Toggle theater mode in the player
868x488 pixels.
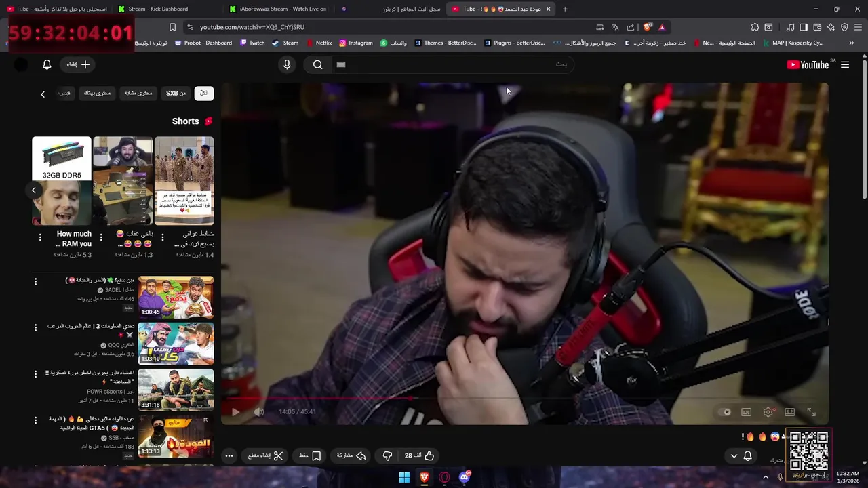(x=789, y=411)
